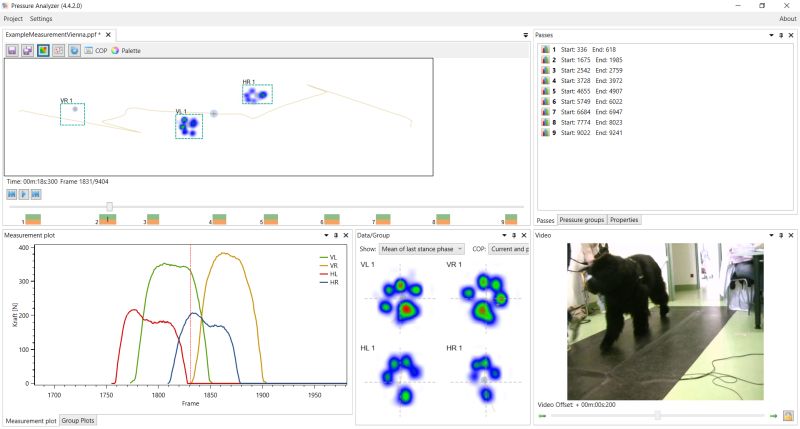The width and height of the screenshot is (800, 429).
Task: Open the Show 'Mean of last stance phase' dropdown
Action: tap(422, 249)
